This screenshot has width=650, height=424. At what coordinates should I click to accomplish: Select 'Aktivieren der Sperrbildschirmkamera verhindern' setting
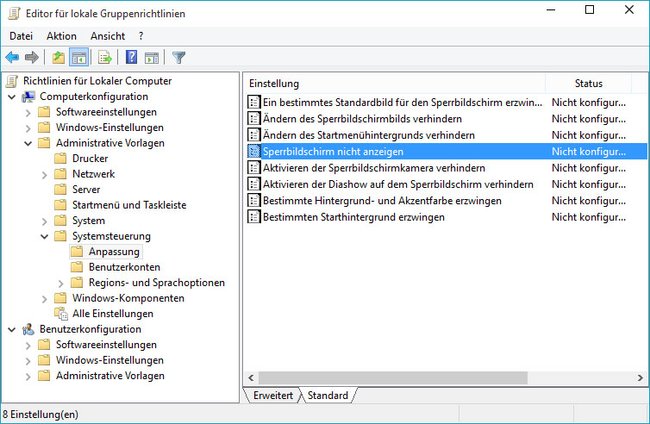(374, 168)
